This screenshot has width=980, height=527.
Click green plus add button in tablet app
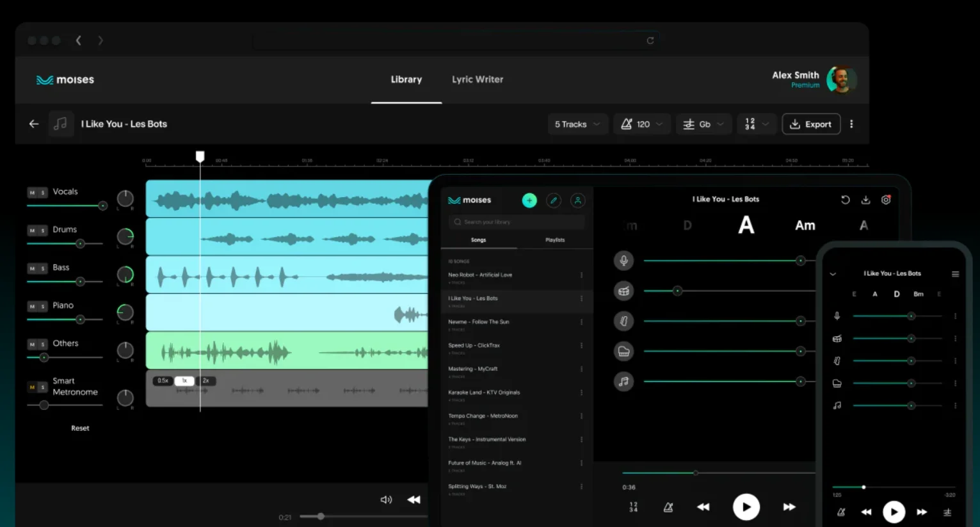529,200
